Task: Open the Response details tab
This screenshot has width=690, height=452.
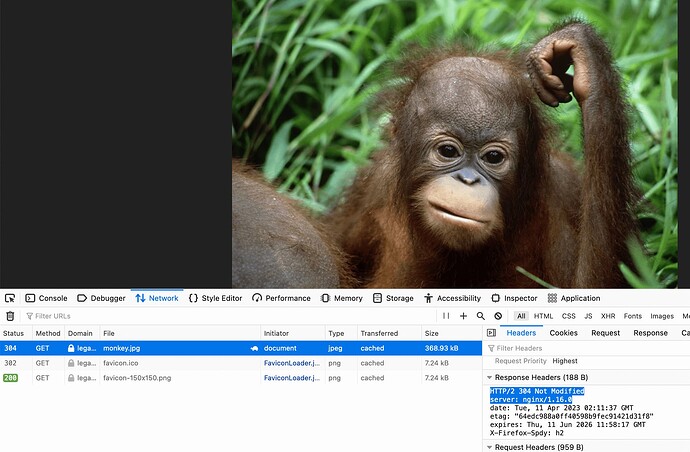Action: click(x=650, y=333)
